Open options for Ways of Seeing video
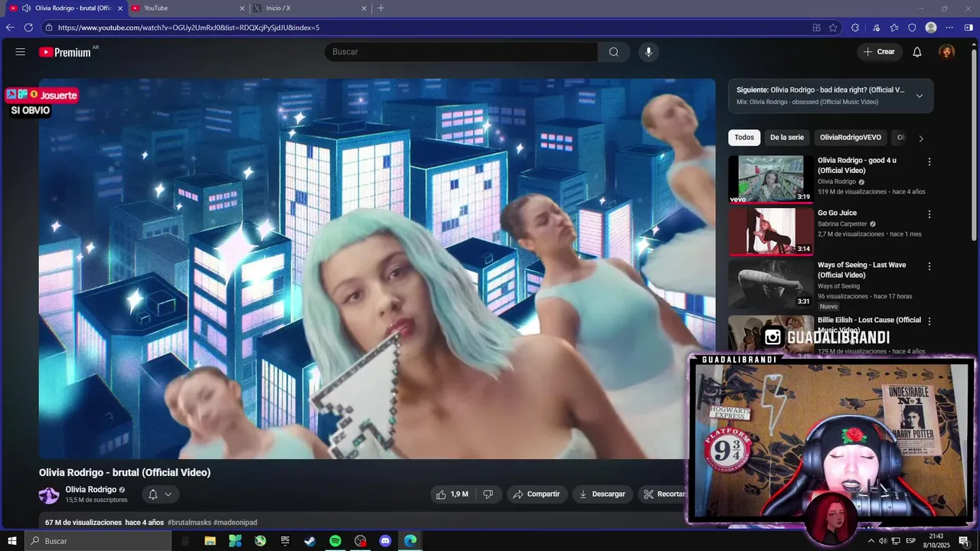The width and height of the screenshot is (980, 551). pos(929,266)
